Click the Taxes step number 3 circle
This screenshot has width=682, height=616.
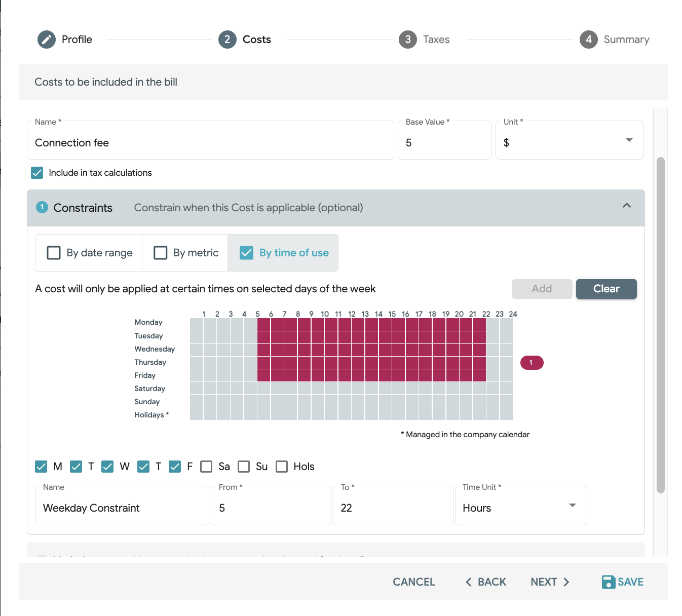pyautogui.click(x=408, y=40)
